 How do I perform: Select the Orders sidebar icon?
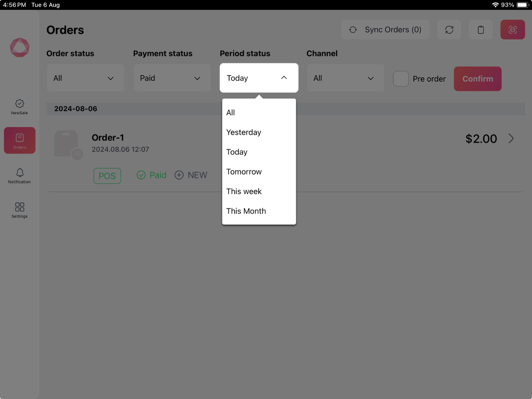coord(20,140)
